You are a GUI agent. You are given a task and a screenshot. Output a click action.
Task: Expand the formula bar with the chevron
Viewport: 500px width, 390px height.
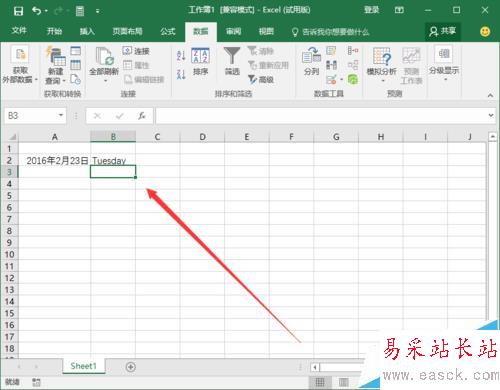[491, 115]
